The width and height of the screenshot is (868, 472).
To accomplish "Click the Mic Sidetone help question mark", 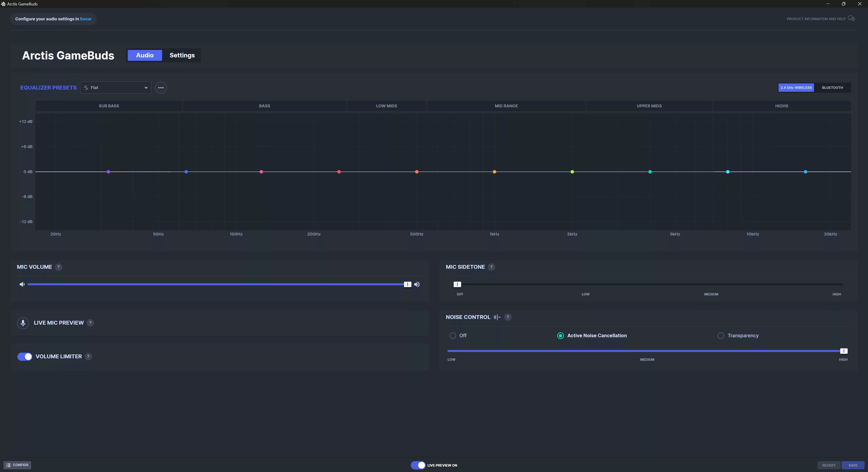I will (x=491, y=267).
